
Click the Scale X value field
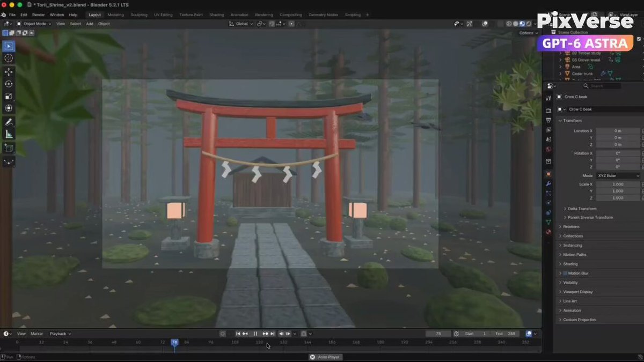pos(618,184)
